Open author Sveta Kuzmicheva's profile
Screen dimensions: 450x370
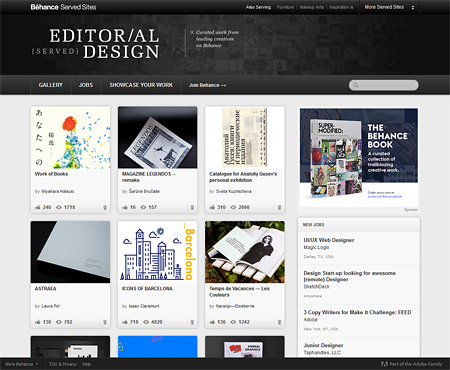234,191
